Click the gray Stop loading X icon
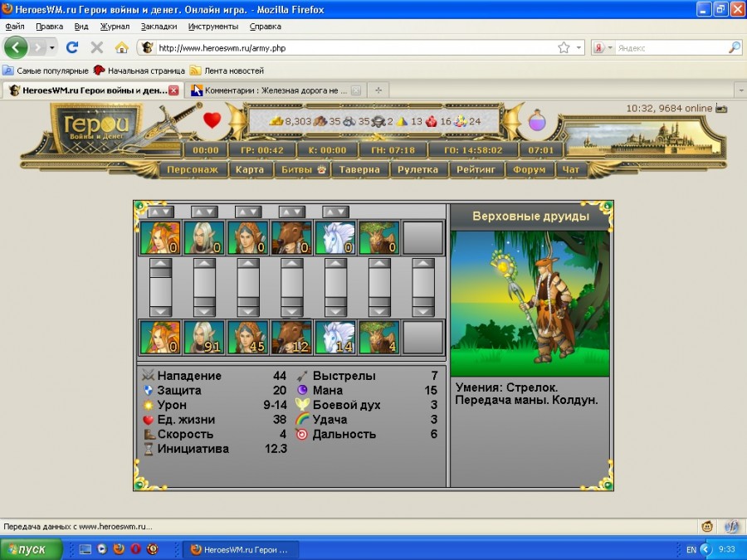The height and width of the screenshot is (560, 747). point(97,47)
